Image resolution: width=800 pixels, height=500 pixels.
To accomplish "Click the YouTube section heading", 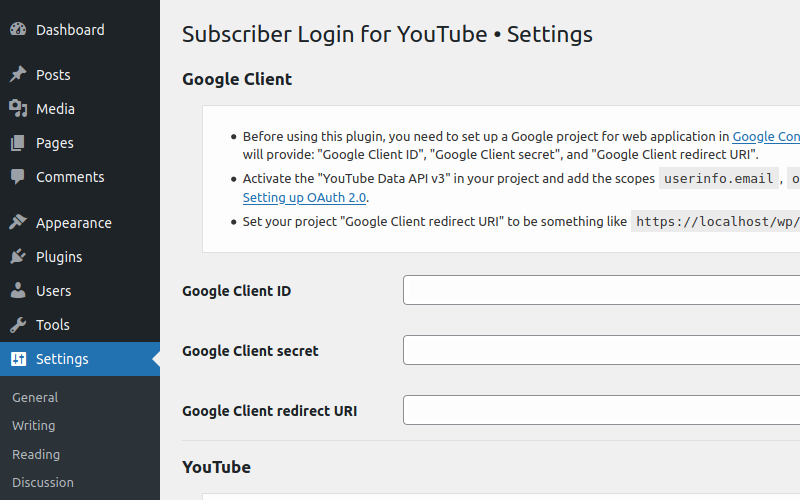I will point(216,467).
